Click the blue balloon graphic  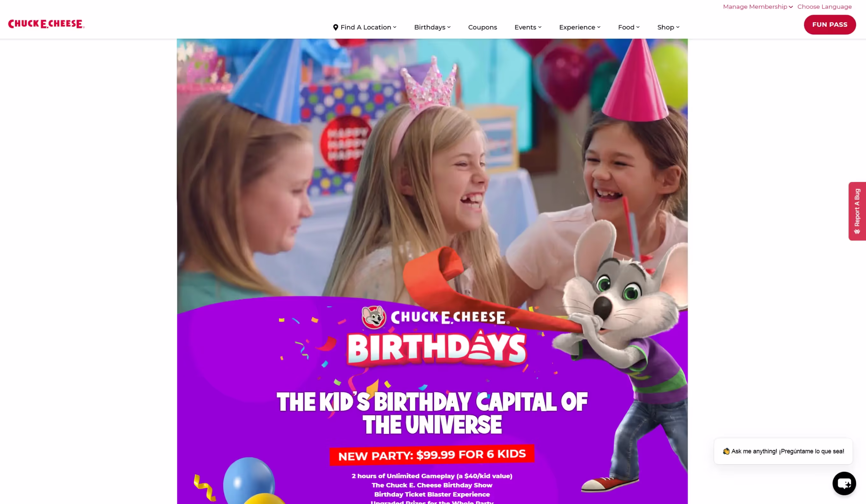coord(248,480)
